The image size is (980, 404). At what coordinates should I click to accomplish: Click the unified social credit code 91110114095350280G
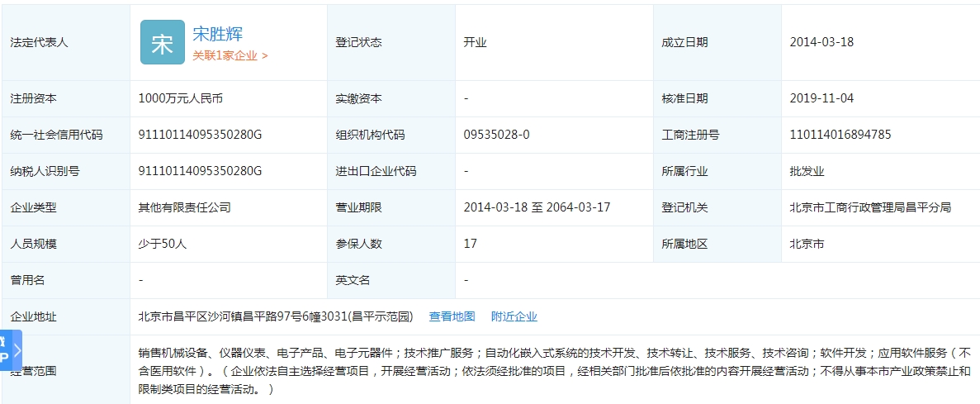tap(200, 135)
